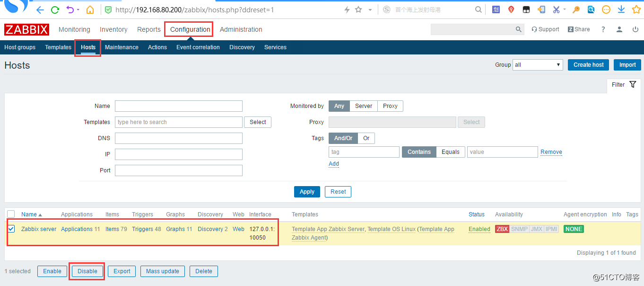Switch to the Templates tab

[58, 47]
